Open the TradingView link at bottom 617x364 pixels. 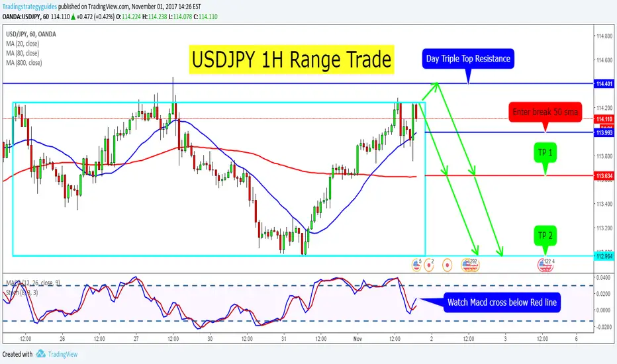point(63,354)
